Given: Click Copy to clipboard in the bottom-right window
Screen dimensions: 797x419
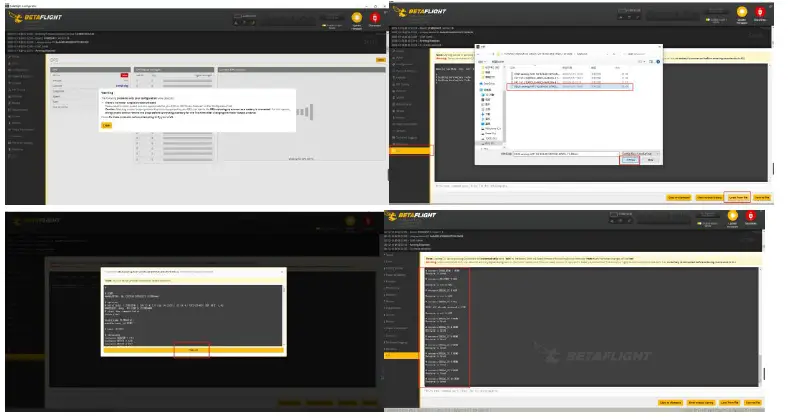Looking at the screenshot, I should [x=670, y=403].
